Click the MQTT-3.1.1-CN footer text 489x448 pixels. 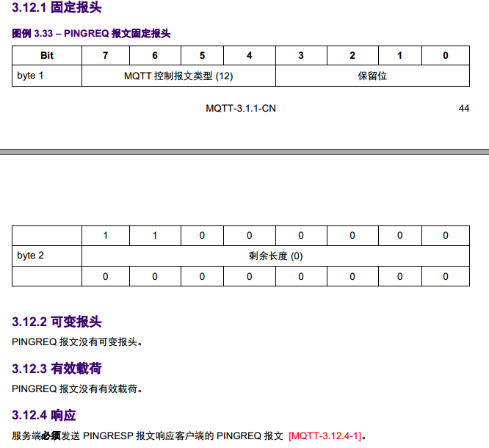tap(241, 108)
